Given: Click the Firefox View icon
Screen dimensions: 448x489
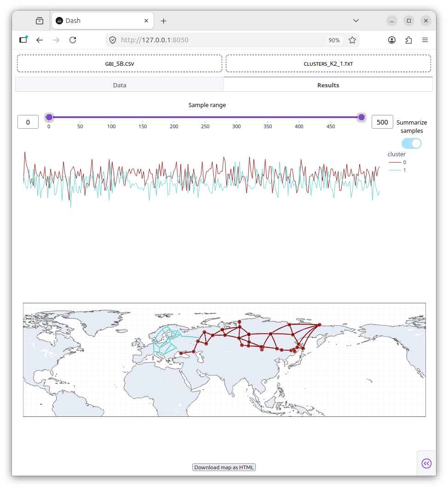Looking at the screenshot, I should point(40,21).
